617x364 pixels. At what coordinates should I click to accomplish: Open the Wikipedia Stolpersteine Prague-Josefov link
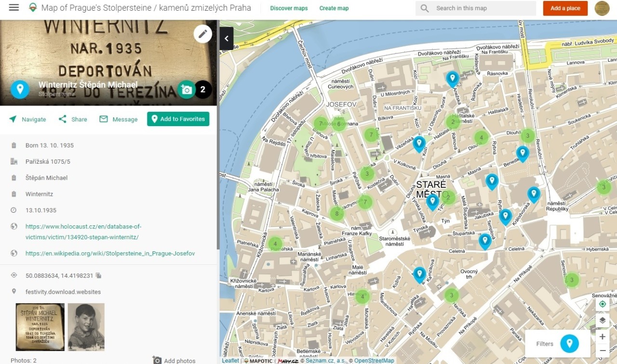(110, 253)
